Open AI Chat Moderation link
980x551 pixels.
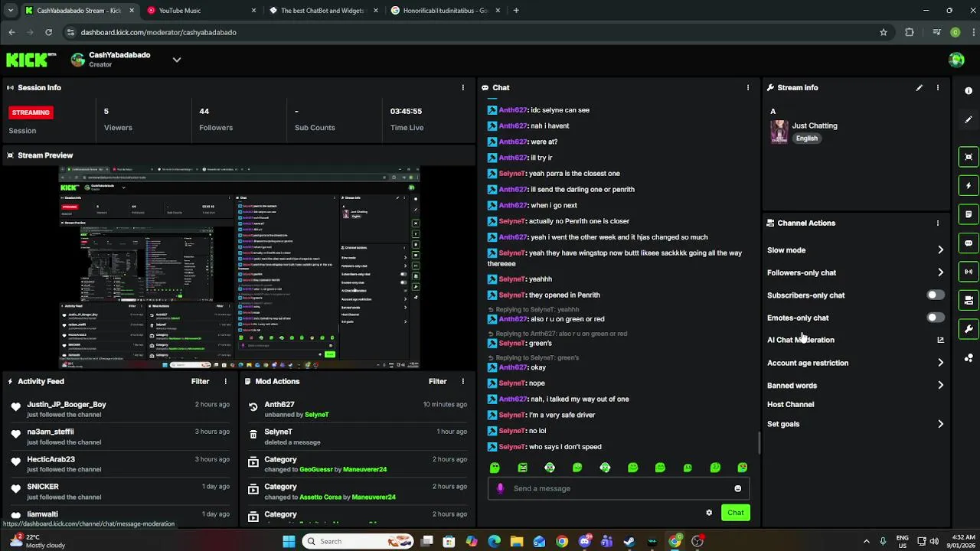point(801,340)
